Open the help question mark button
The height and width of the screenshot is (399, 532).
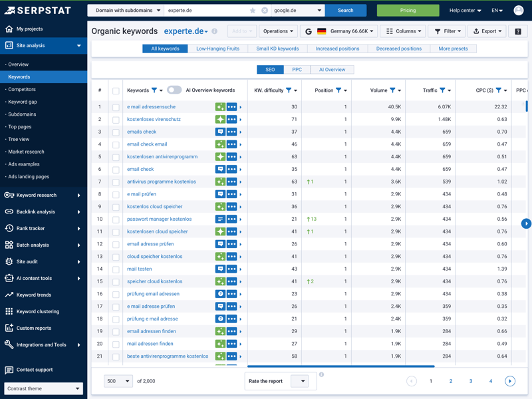[x=518, y=31]
